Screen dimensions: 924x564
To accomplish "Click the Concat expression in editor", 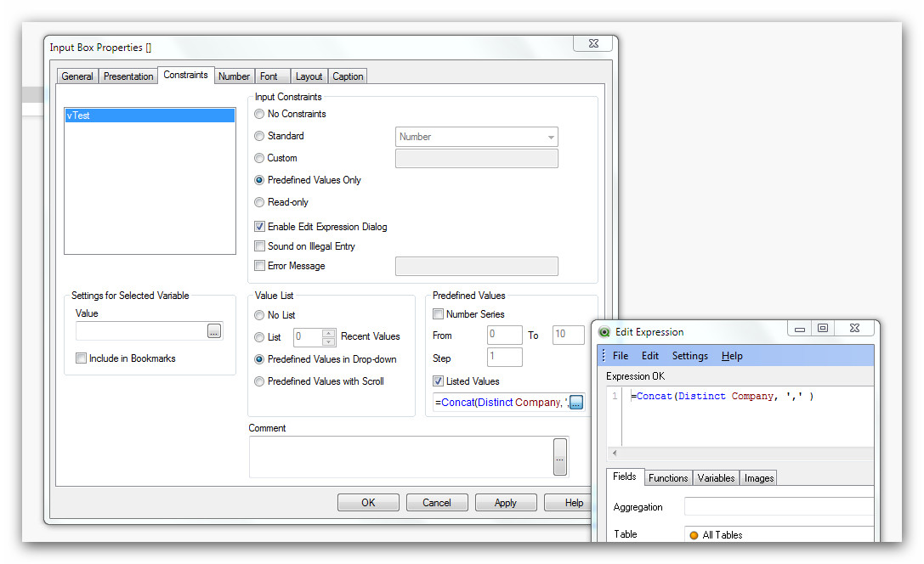I will coord(723,396).
